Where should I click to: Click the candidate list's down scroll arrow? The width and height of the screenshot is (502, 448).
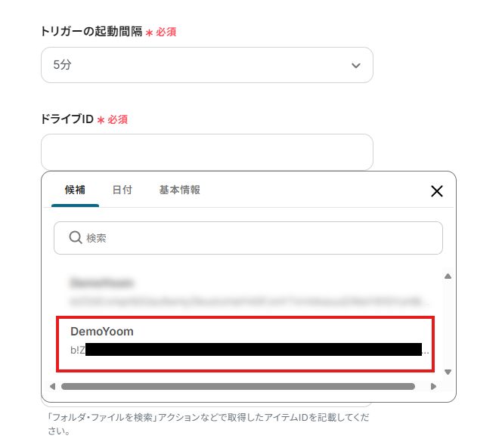tap(448, 372)
